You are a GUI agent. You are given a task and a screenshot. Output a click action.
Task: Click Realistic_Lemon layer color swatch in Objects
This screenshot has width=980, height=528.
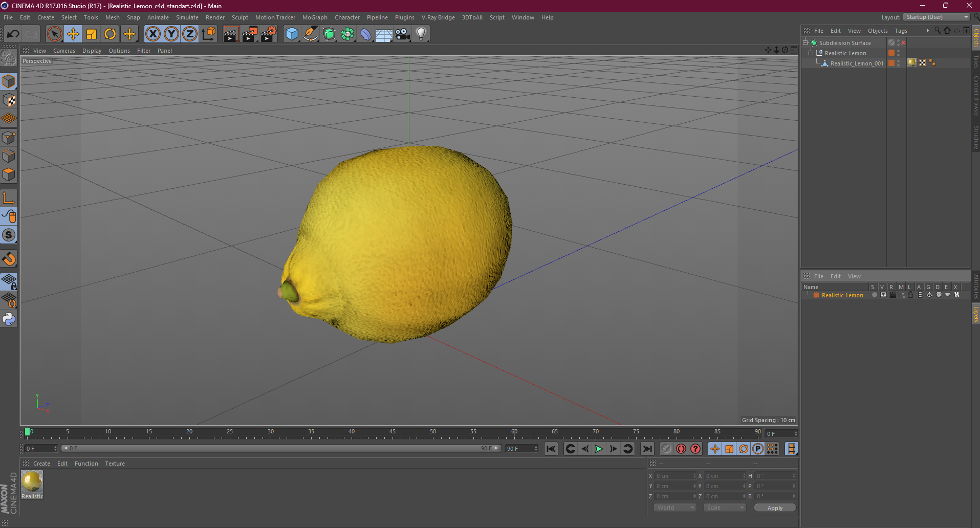891,53
